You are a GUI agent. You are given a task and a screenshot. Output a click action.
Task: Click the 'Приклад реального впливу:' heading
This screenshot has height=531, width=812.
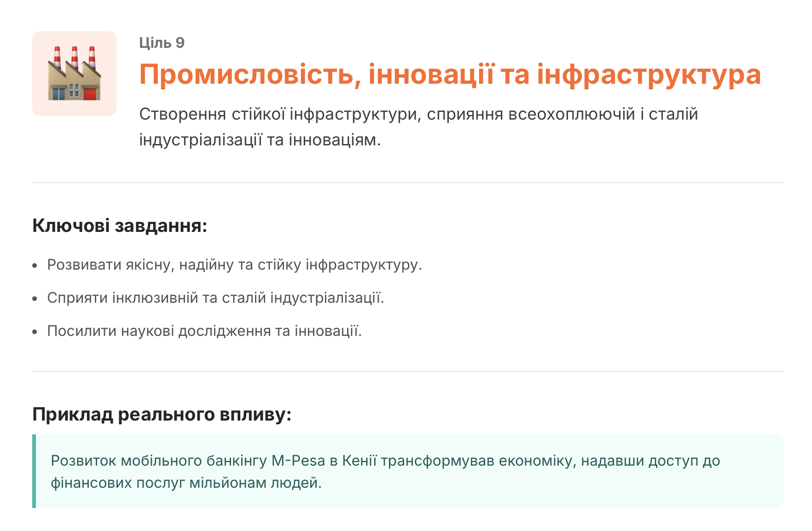point(162,415)
